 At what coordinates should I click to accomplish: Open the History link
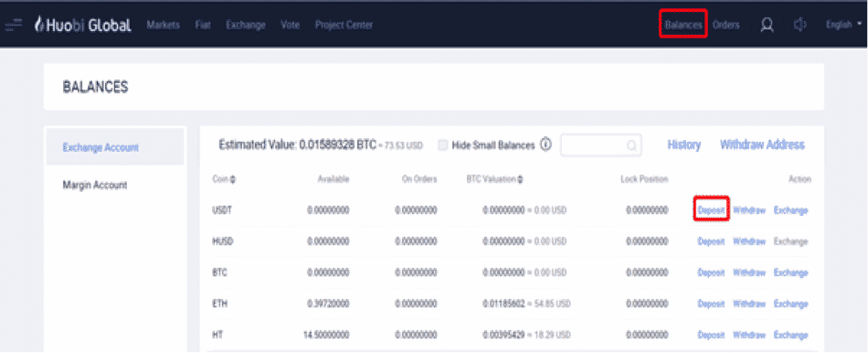(x=684, y=145)
